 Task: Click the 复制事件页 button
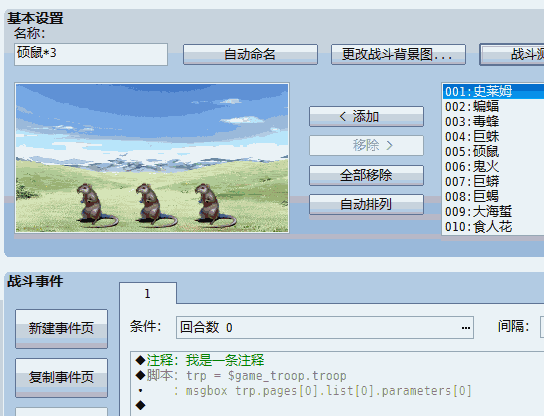click(61, 377)
